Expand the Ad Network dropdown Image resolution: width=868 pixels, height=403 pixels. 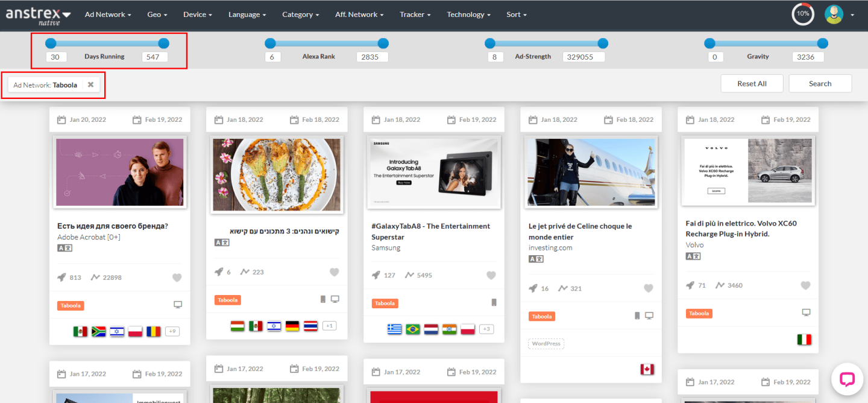coord(108,14)
